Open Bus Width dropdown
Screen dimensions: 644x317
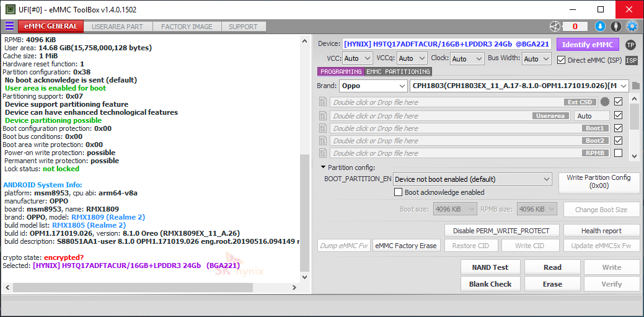pos(536,58)
